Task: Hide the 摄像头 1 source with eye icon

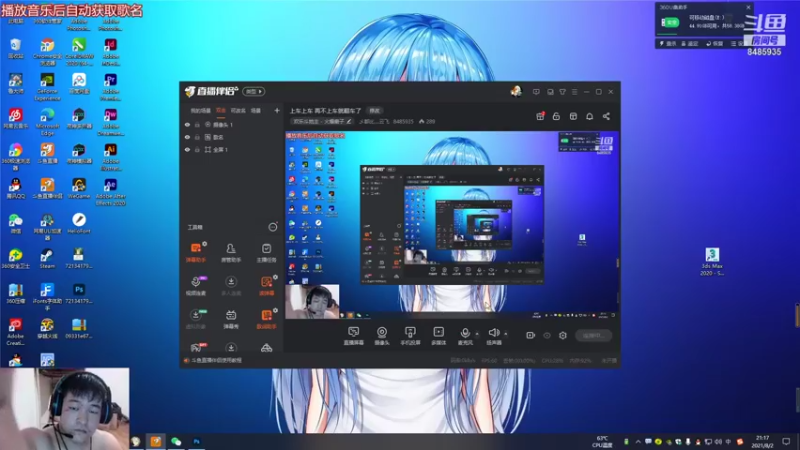Action: pyautogui.click(x=187, y=124)
